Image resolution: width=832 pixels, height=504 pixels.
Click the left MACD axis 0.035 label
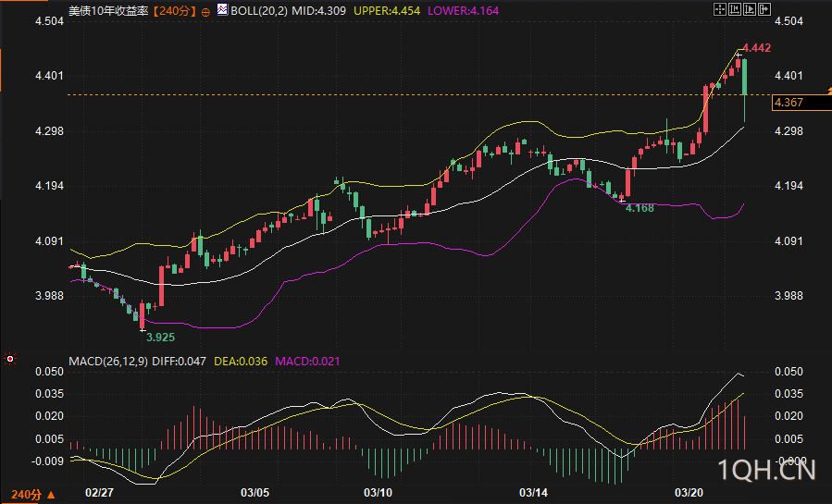pyautogui.click(x=49, y=394)
